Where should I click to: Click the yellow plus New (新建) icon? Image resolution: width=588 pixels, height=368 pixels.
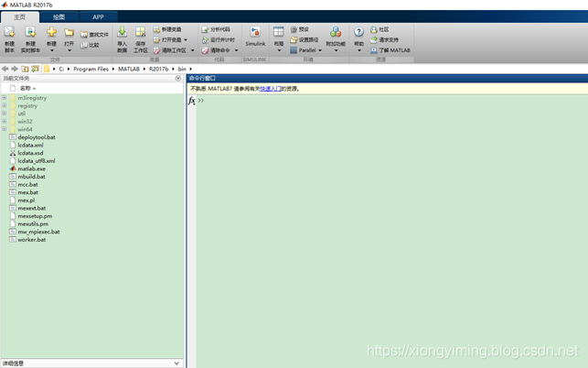click(51, 32)
